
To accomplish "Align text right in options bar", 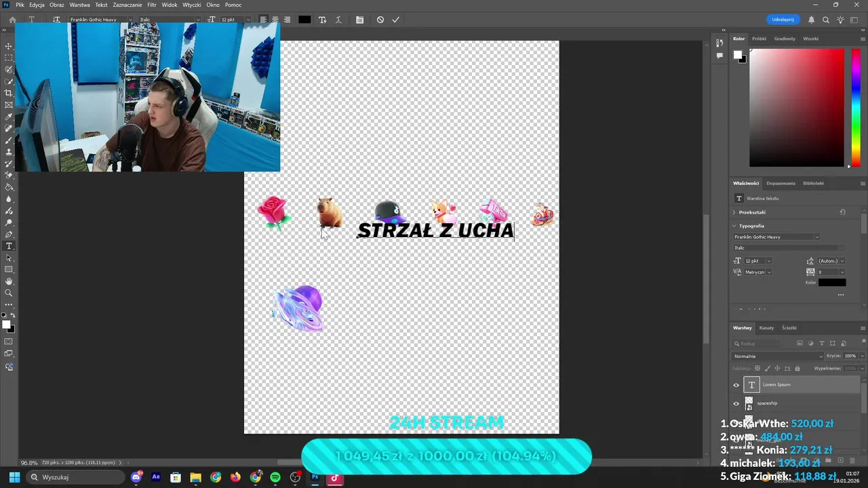I will click(x=287, y=20).
